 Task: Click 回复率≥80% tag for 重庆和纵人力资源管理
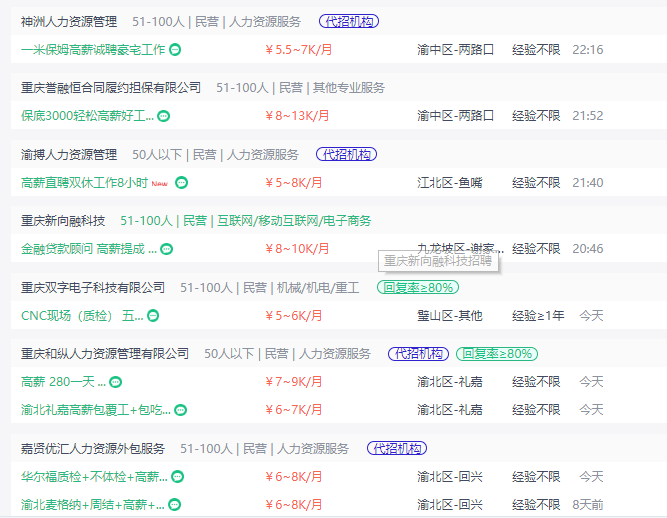click(x=497, y=354)
